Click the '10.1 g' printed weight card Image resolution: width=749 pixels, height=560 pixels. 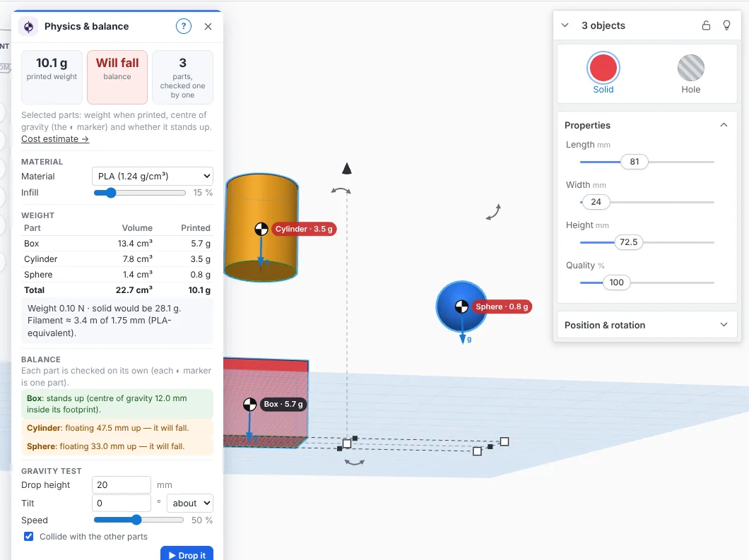pos(52,78)
